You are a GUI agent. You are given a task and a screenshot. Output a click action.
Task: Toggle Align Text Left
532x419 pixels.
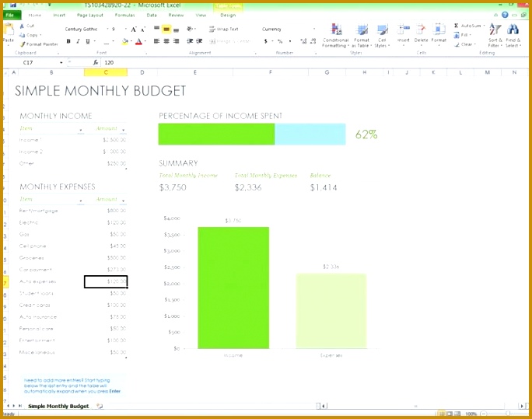(x=156, y=41)
